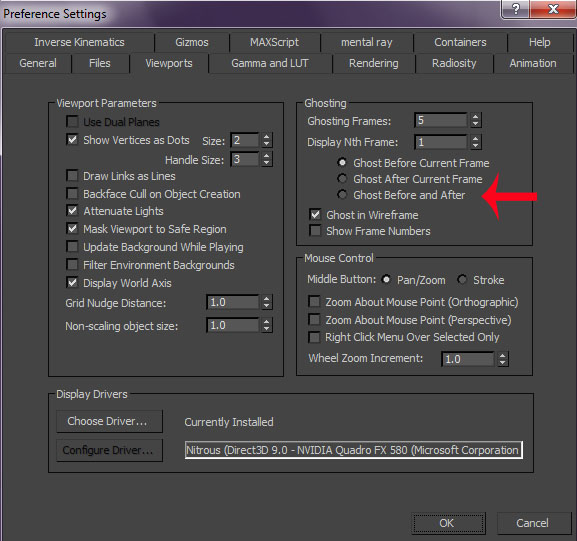This screenshot has width=577, height=541.
Task: Confirm settings with OK button
Action: point(448,523)
